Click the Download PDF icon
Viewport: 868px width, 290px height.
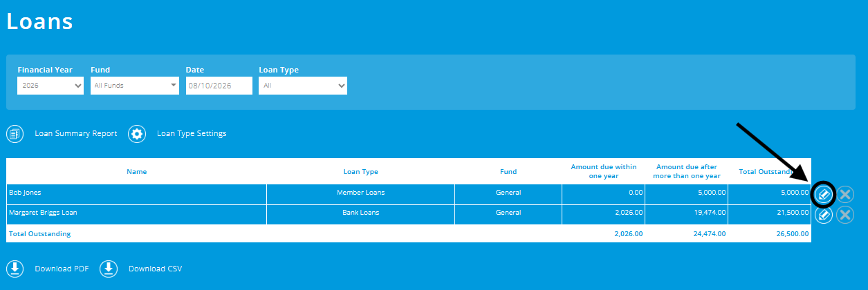15,269
